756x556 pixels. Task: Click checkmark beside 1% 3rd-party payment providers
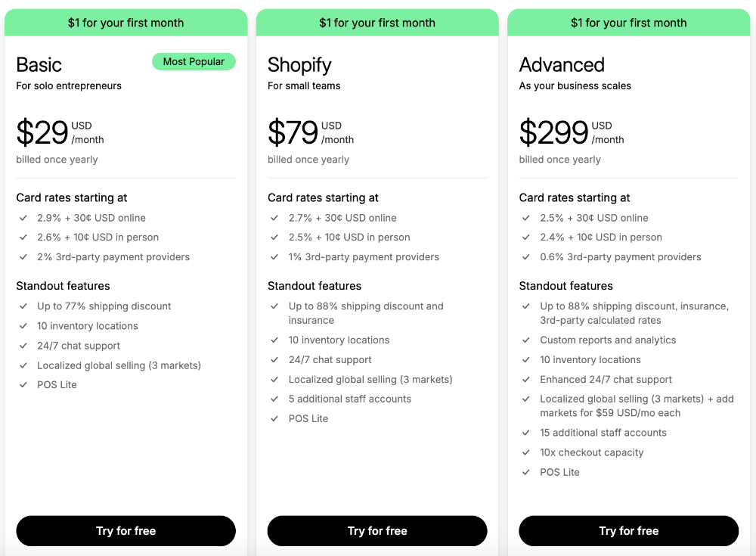[275, 257]
